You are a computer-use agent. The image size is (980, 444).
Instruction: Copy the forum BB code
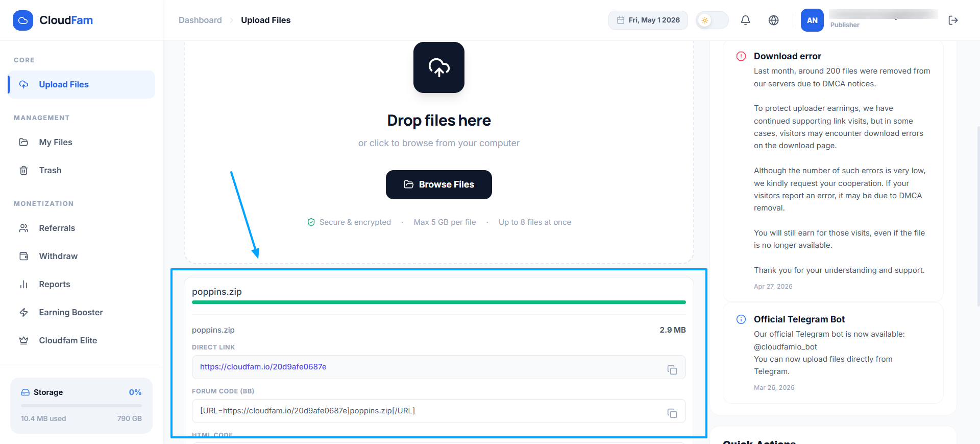[x=672, y=413]
